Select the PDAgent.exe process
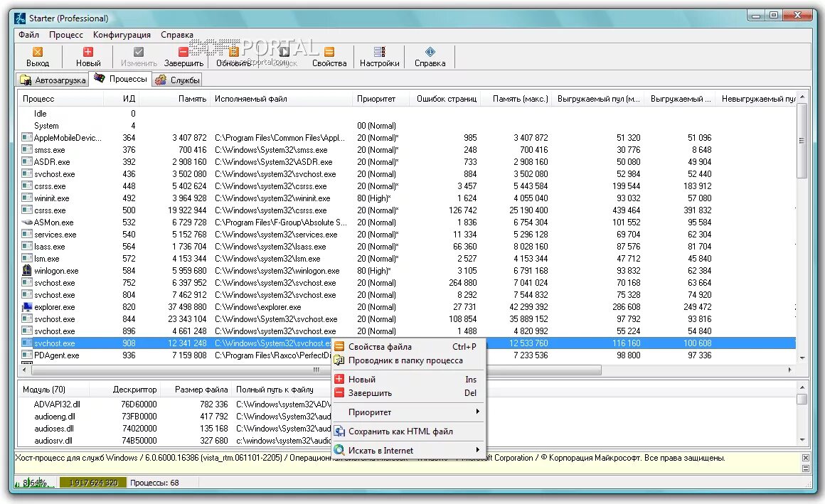 pos(56,355)
